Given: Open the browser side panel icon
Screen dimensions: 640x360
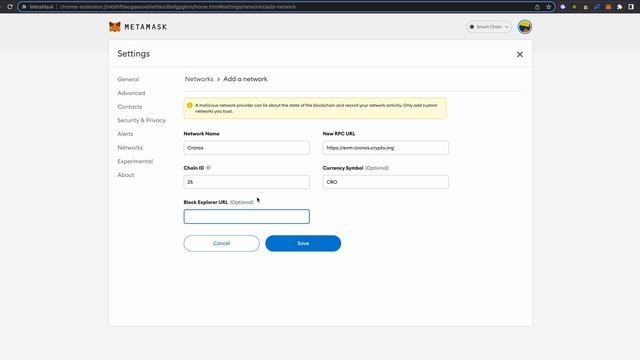Looking at the screenshot, I should (631, 7).
